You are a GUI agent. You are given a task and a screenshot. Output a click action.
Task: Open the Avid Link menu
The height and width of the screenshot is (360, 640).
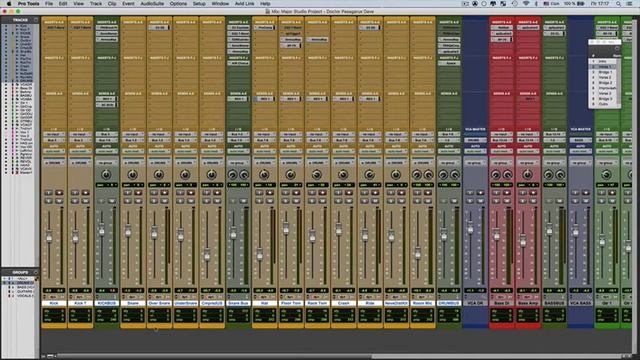coord(244,3)
